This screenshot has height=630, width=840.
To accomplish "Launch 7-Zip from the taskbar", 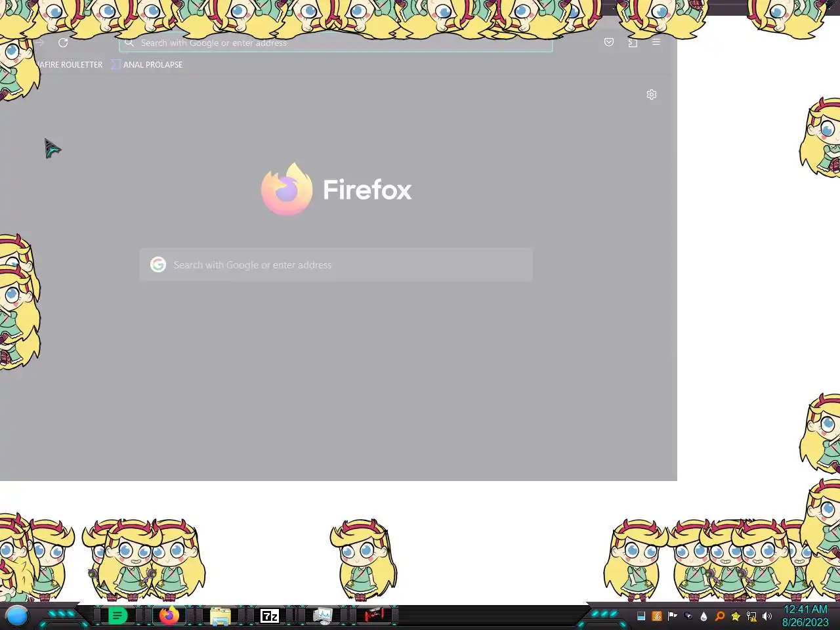I will tap(270, 616).
